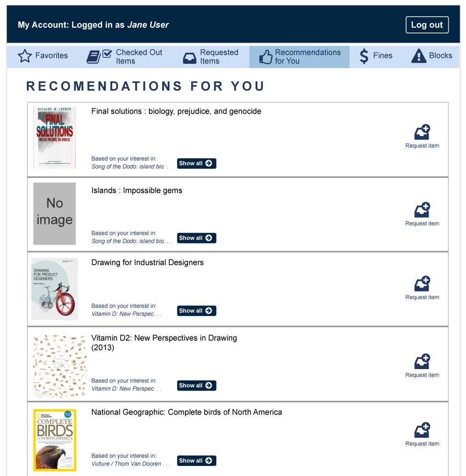Viewport: 466px width, 476px height.
Task: Click the Recommendations thumbs-up icon
Action: click(266, 57)
